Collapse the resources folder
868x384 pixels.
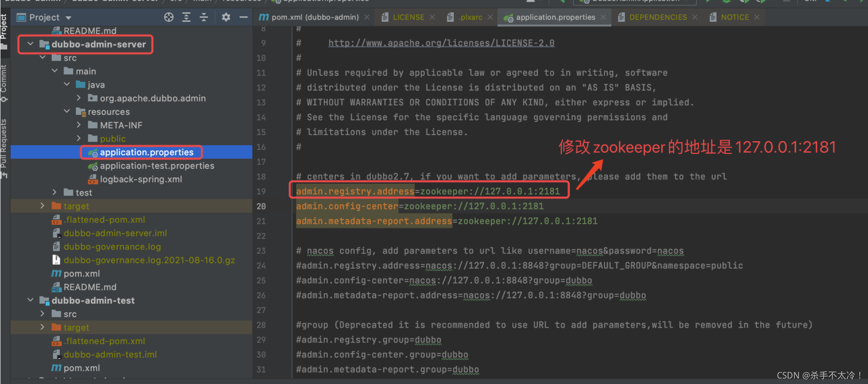coord(67,111)
